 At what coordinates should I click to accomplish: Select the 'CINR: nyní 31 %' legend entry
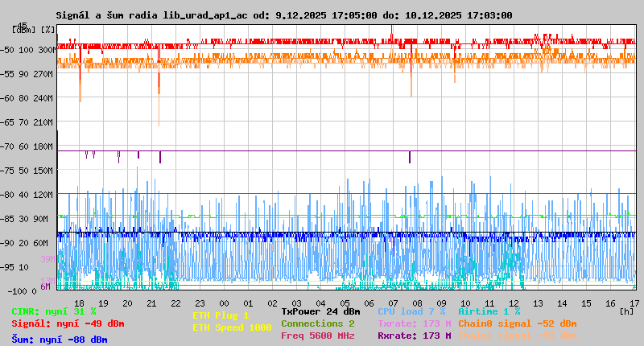(54, 311)
